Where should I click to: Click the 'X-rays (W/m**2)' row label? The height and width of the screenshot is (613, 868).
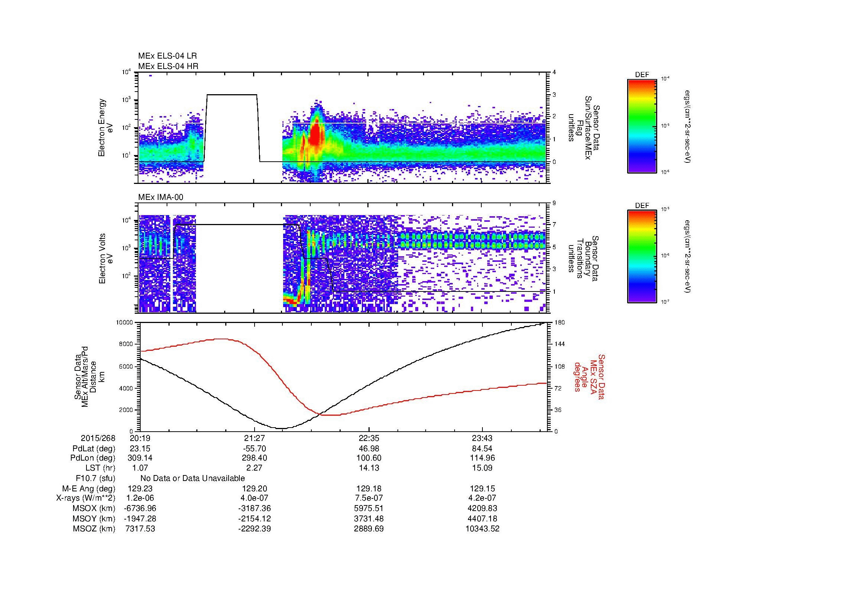(86, 498)
